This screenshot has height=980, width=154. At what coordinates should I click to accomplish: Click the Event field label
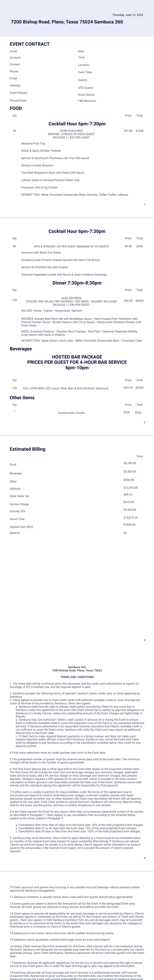point(14,51)
